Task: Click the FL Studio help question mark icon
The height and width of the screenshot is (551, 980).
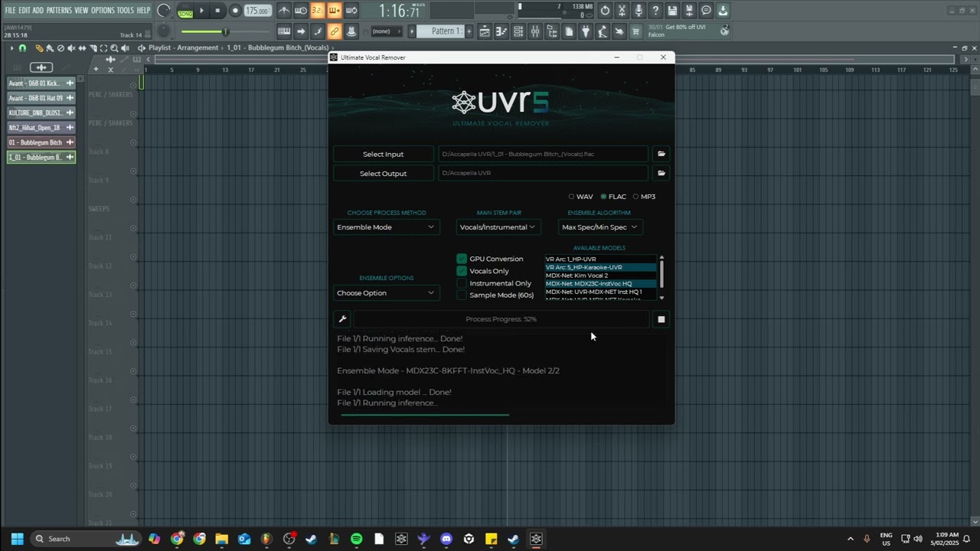Action: [655, 11]
